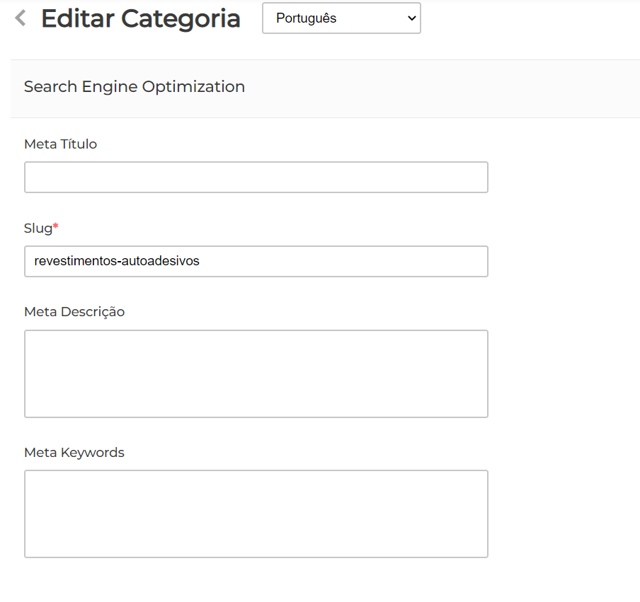This screenshot has width=640, height=602.
Task: Click the bottom-right corner of the Meta Descrição box
Action: click(482, 411)
